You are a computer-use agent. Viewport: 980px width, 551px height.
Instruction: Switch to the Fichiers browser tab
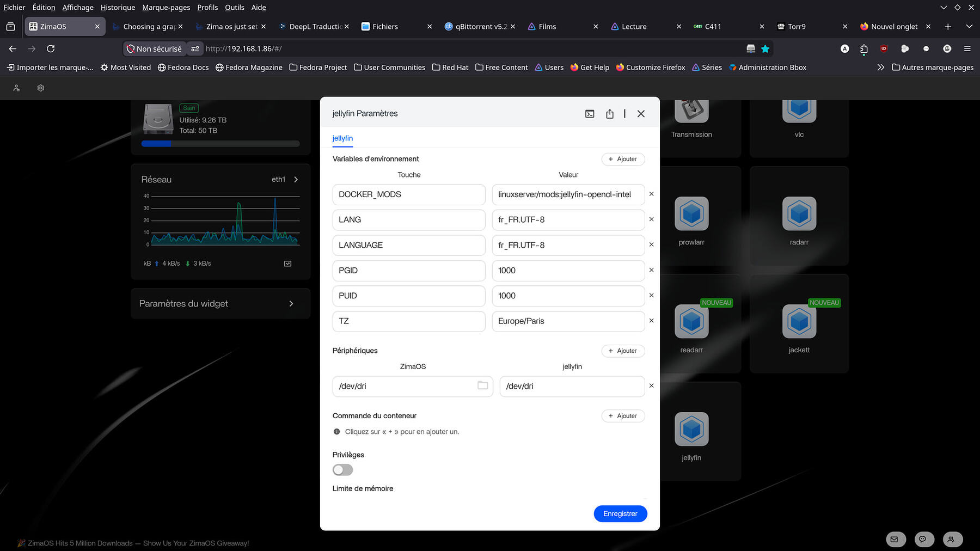point(397,27)
